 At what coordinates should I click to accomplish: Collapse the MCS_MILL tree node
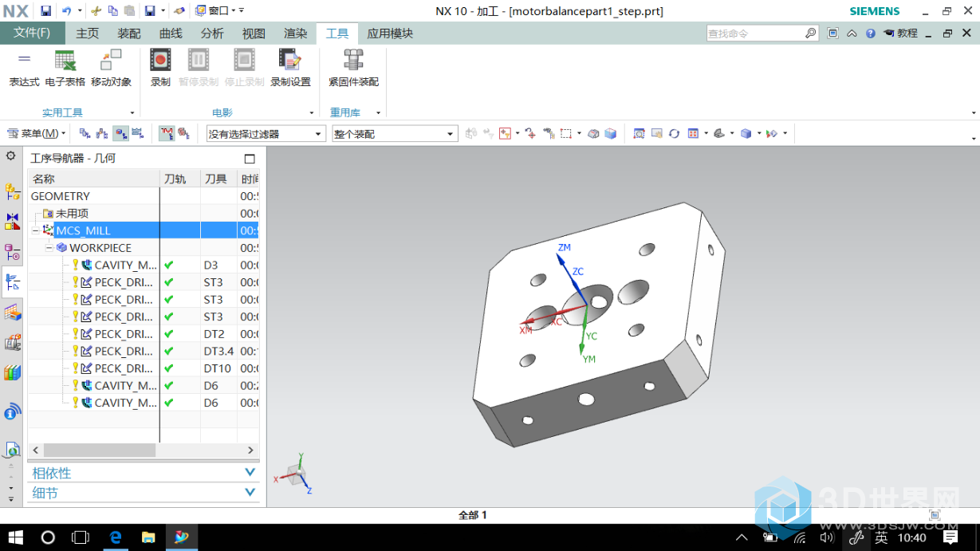tap(35, 230)
